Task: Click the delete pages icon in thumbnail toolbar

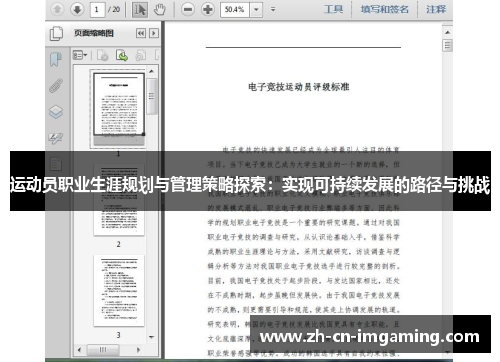Action: click(x=102, y=55)
